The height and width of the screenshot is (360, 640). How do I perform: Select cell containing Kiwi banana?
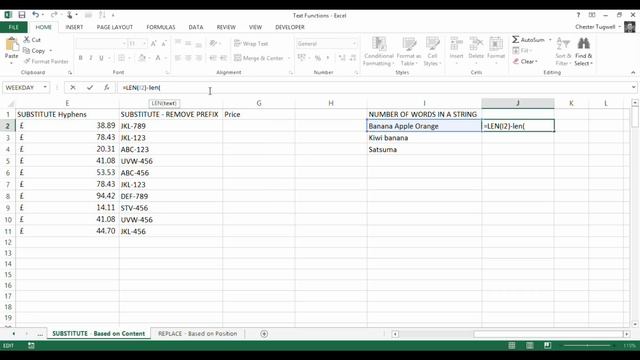[424, 138]
